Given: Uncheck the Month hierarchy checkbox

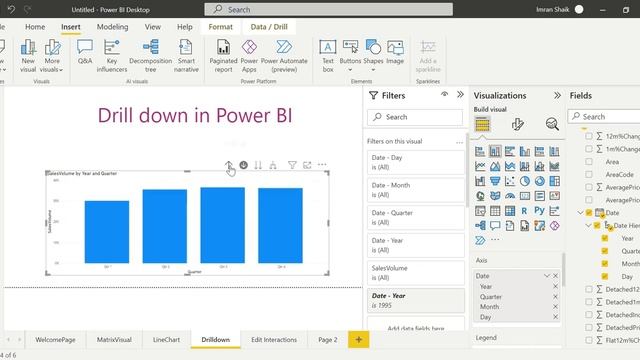Looking at the screenshot, I should click(x=605, y=264).
